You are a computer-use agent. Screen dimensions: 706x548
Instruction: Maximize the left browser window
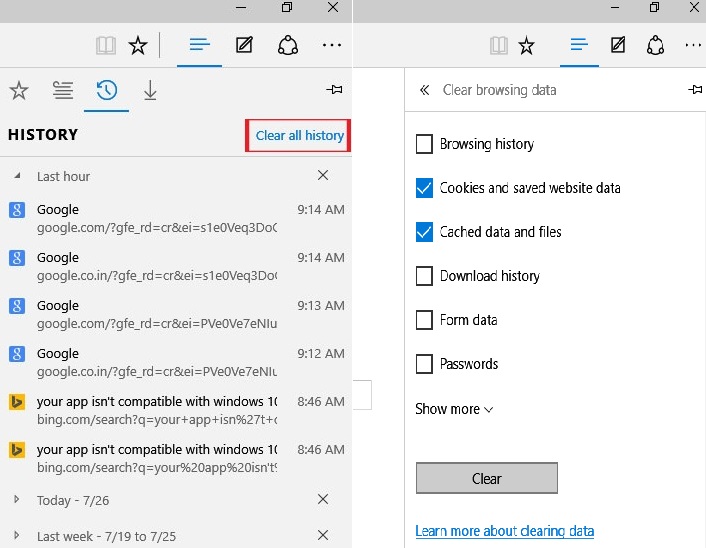[x=287, y=7]
